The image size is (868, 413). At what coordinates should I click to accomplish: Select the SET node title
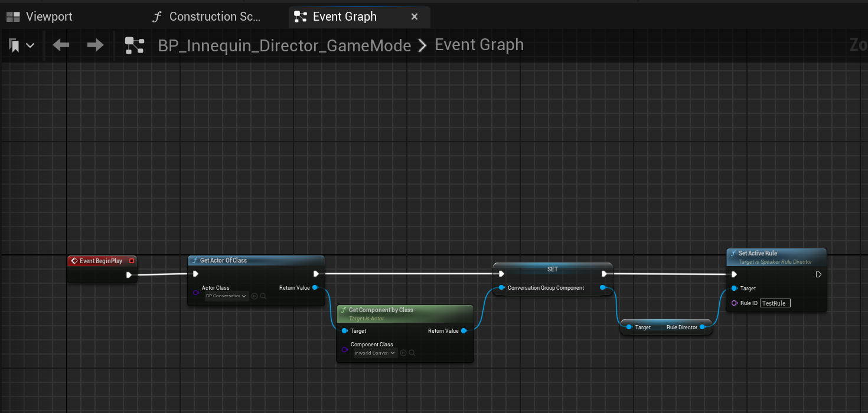[x=552, y=269]
